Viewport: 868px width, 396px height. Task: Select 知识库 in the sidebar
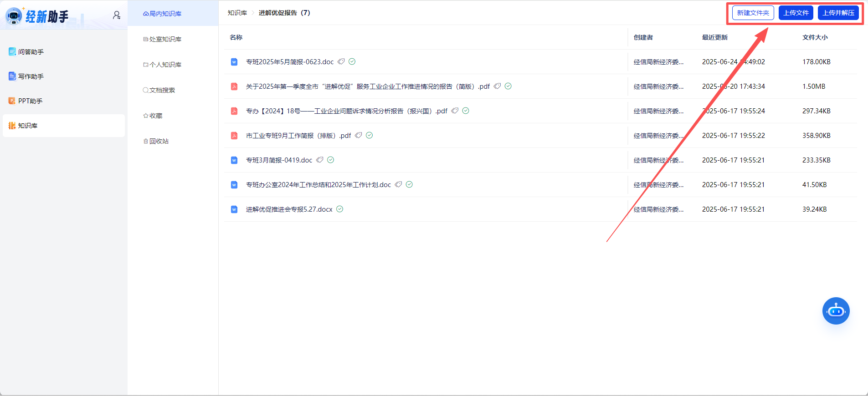[x=64, y=126]
